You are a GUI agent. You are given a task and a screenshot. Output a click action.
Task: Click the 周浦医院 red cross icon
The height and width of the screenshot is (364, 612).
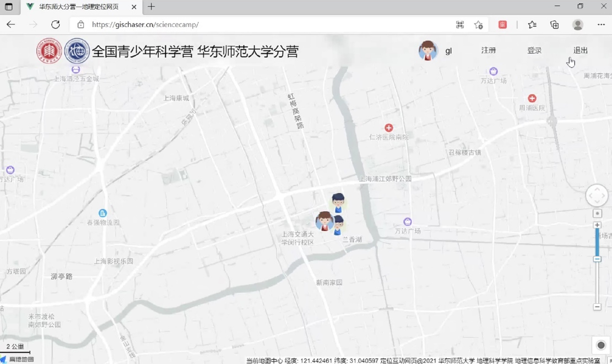point(532,98)
